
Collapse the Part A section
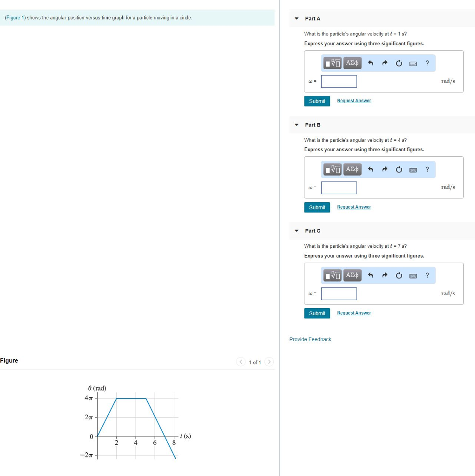pyautogui.click(x=297, y=19)
